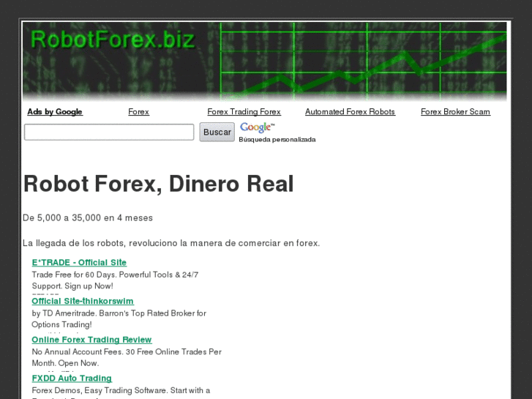Open the Ads by Google link
Viewport: 532px width, 399px height.
tap(55, 112)
